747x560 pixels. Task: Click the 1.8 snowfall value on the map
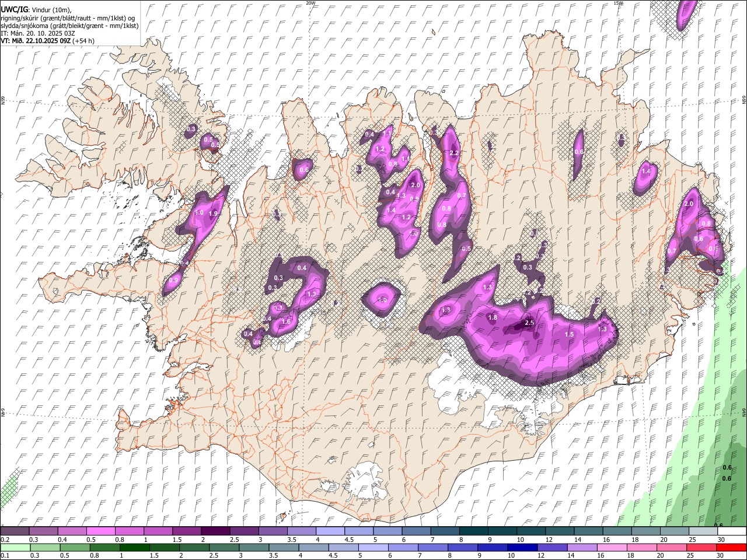(x=493, y=318)
